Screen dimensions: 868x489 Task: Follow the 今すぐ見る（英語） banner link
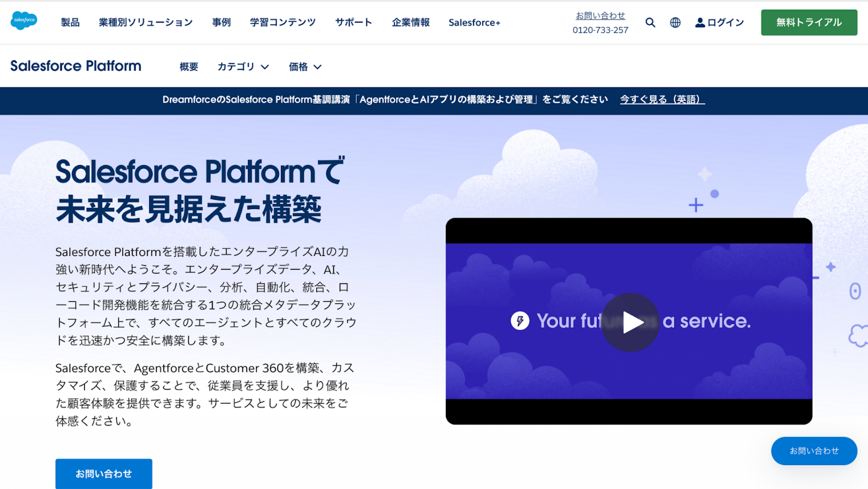pyautogui.click(x=662, y=99)
